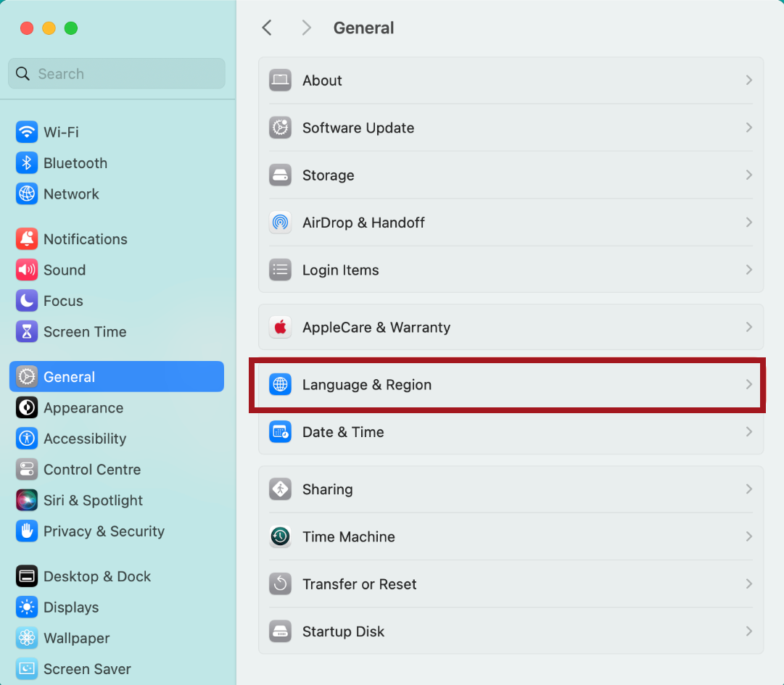
Task: Open Wi-Fi settings via its sidebar icon
Action: pos(27,133)
